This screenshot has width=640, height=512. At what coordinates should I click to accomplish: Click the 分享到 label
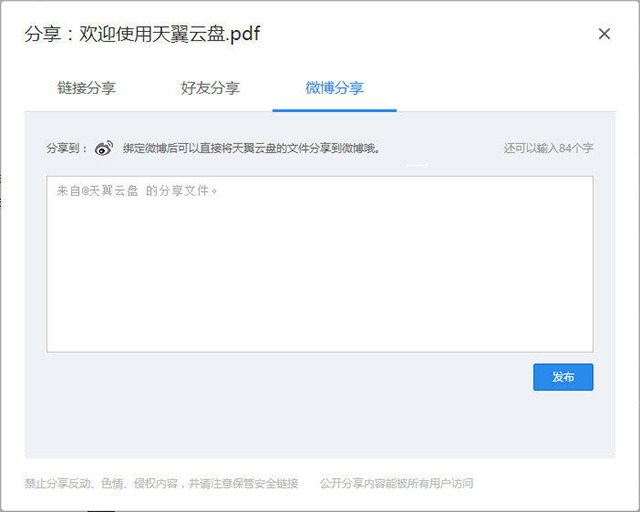[67, 148]
